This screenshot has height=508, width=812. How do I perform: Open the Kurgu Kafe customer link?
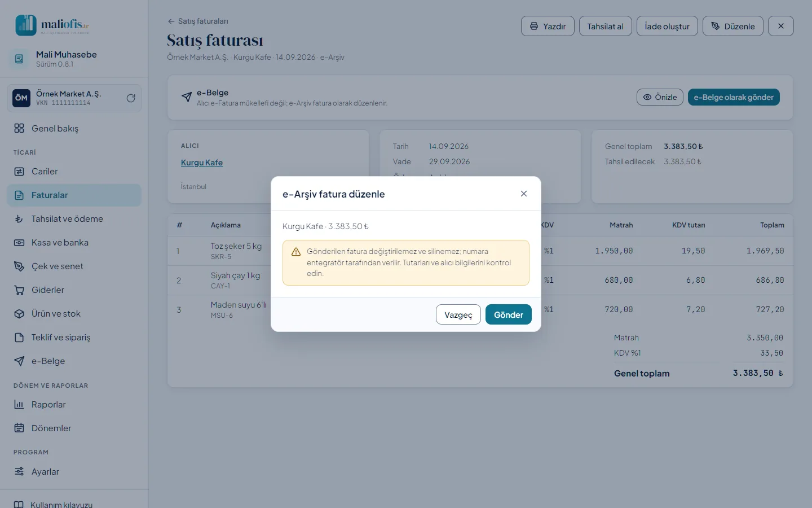pyautogui.click(x=202, y=163)
